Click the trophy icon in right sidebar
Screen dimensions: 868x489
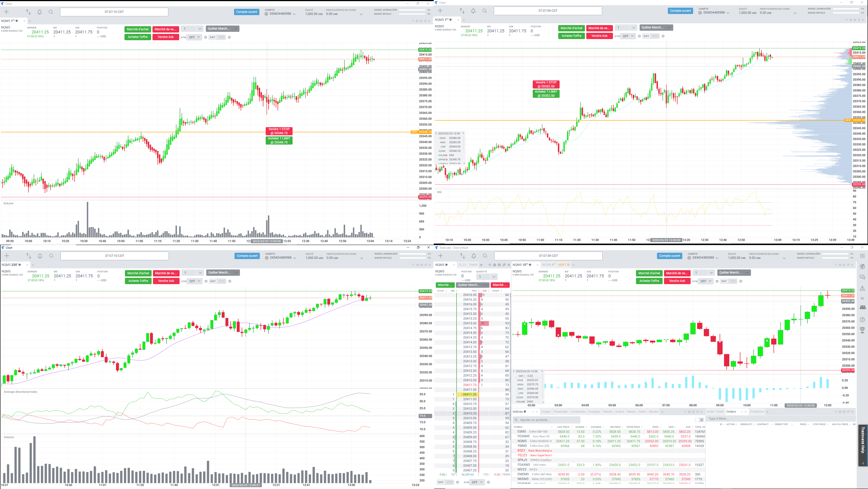(x=862, y=330)
